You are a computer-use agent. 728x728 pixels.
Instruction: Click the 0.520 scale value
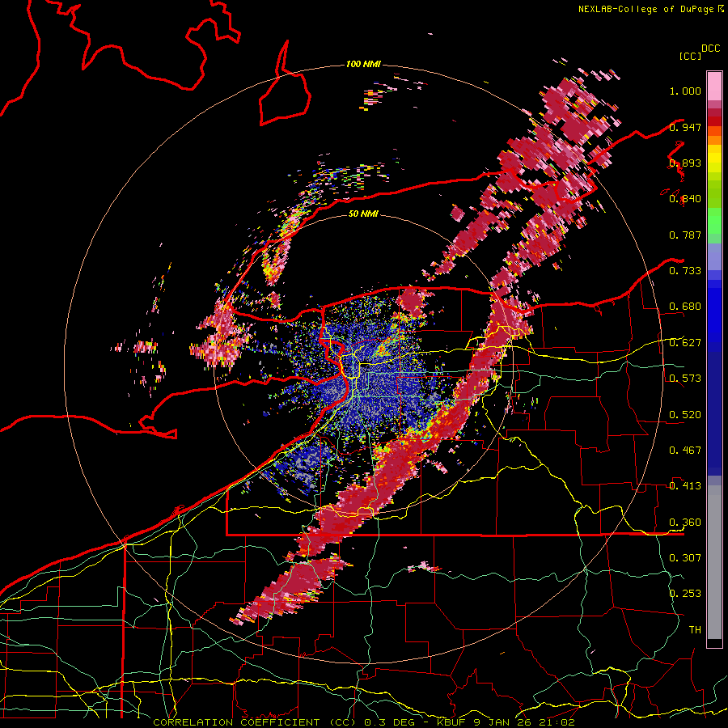685,415
